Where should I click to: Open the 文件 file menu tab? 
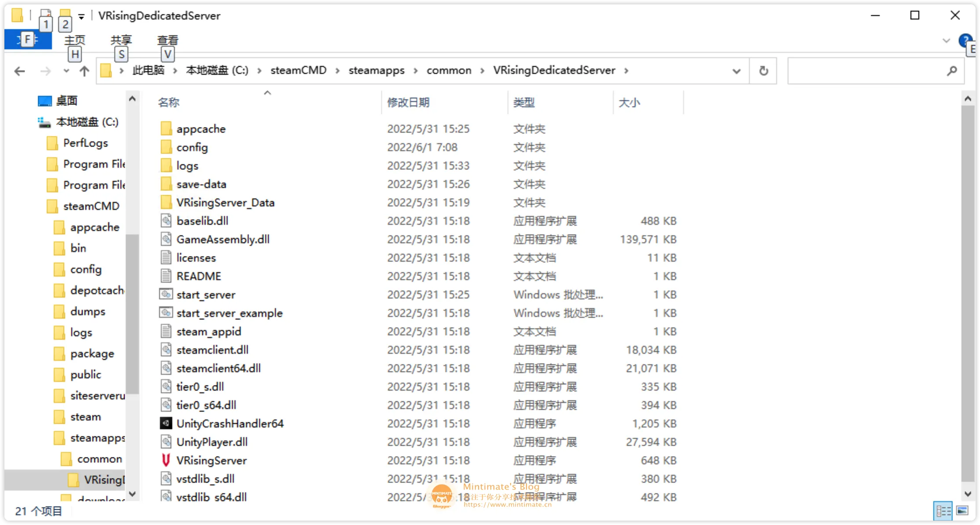tap(28, 40)
